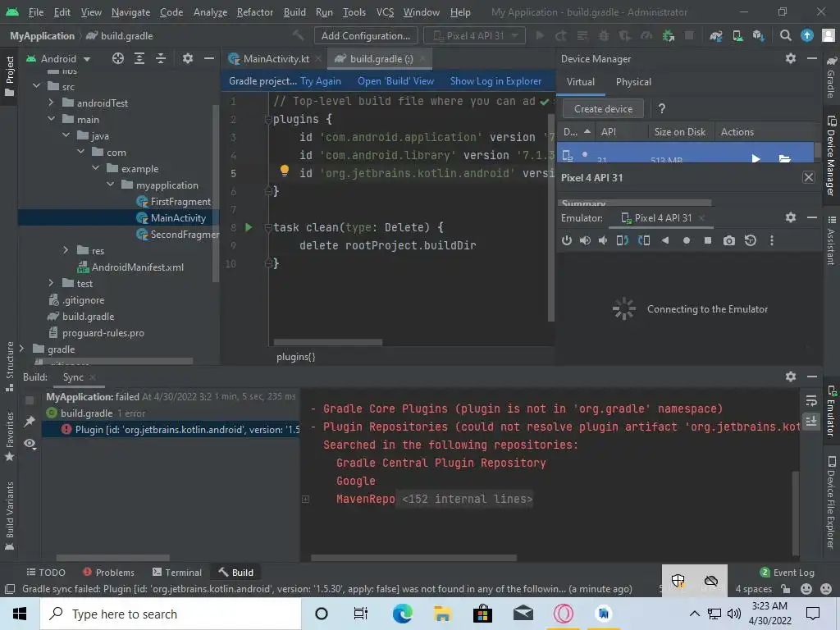Toggle pin tab in Build panel
The width and height of the screenshot is (840, 630).
[30, 422]
